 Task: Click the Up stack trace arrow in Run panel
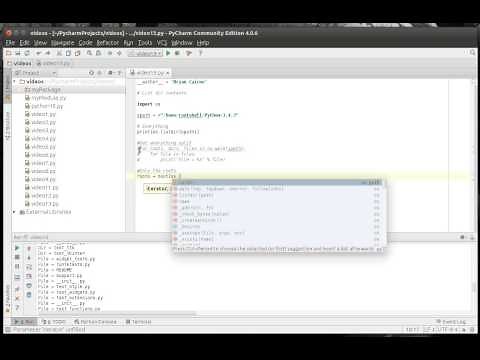29,248
